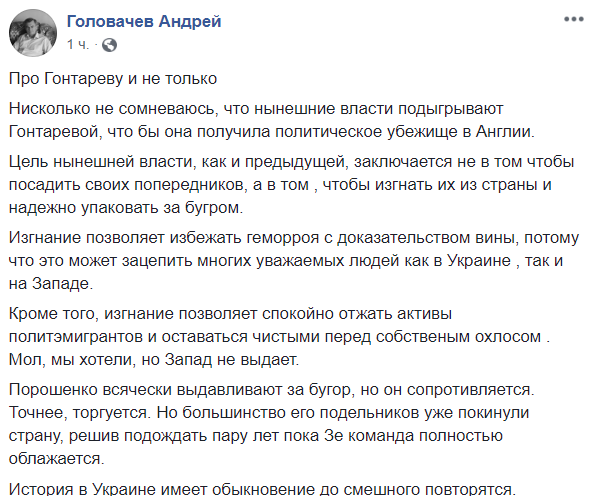Click the line starting 'Кроме того, изгнание'
Screen dimensions: 590x496
pos(230,314)
